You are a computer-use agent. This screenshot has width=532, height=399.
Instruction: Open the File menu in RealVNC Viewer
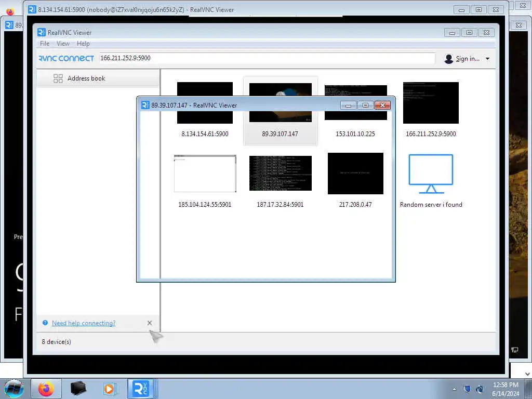45,44
